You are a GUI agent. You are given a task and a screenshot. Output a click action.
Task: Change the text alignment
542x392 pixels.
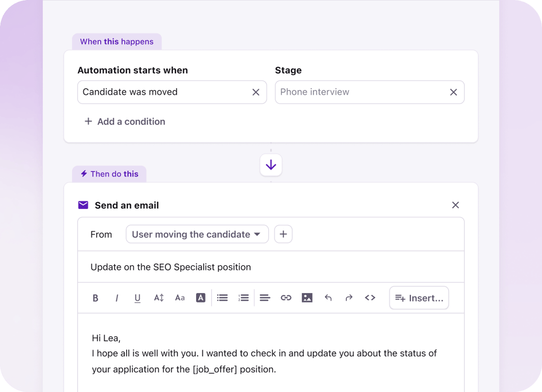pyautogui.click(x=265, y=297)
